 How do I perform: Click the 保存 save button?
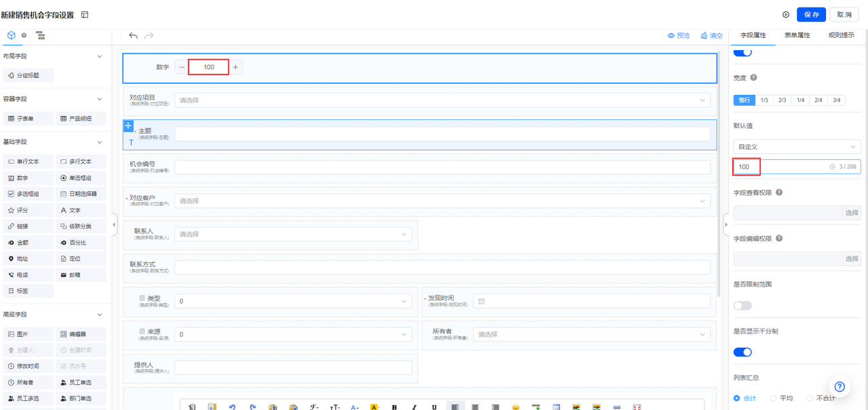(811, 15)
